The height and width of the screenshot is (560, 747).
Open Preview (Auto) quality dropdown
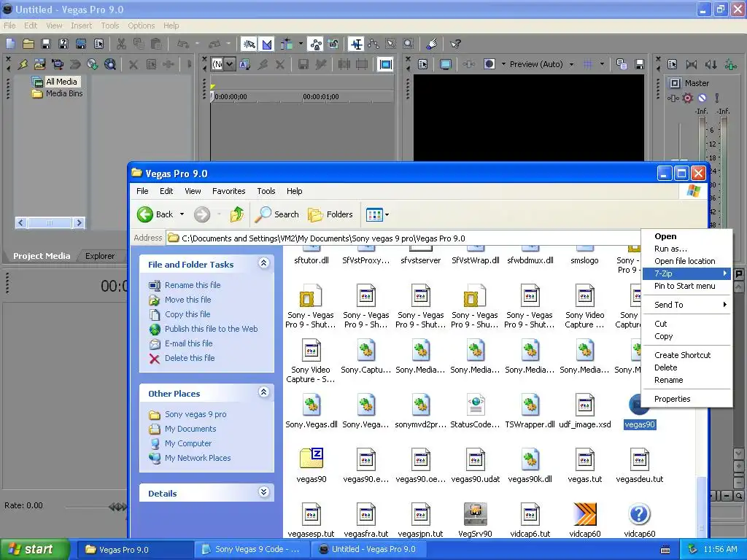click(542, 64)
